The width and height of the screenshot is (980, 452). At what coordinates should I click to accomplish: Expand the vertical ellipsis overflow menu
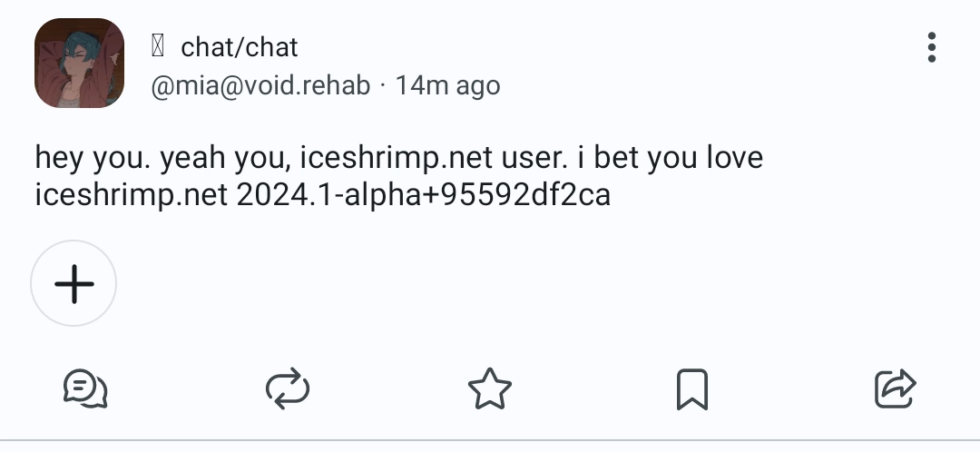point(932,47)
